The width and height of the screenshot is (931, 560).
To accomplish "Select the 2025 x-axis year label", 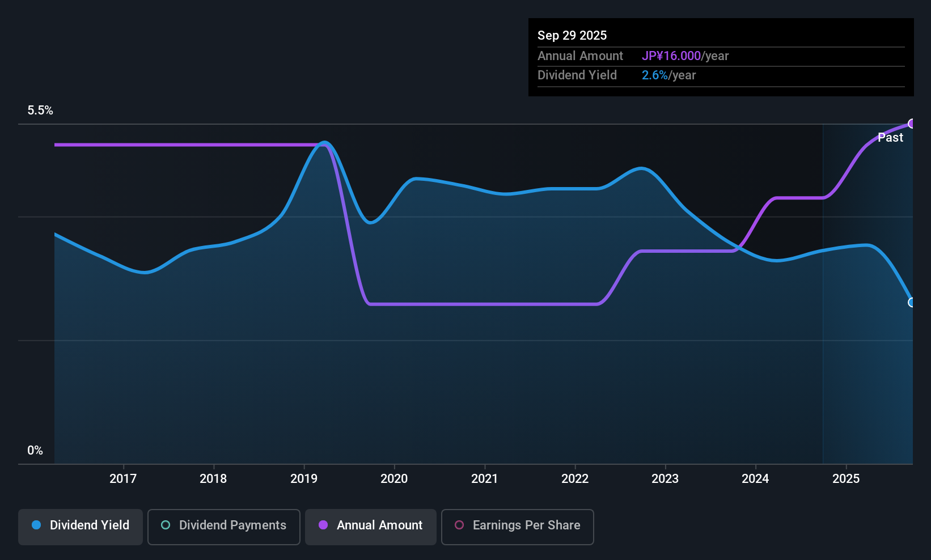I will [x=846, y=479].
